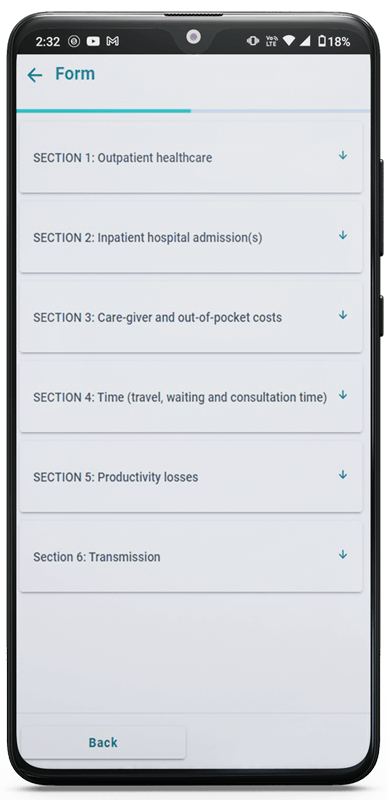Expand Section 5 Productivity losses arrow
388x800 pixels.
tap(343, 474)
